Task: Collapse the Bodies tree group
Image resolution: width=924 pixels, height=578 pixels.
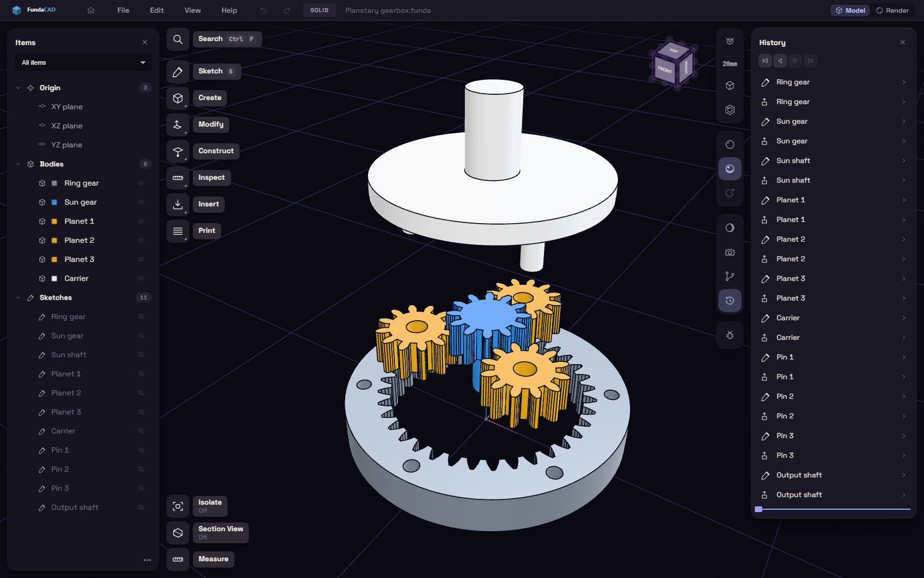Action: tap(18, 164)
